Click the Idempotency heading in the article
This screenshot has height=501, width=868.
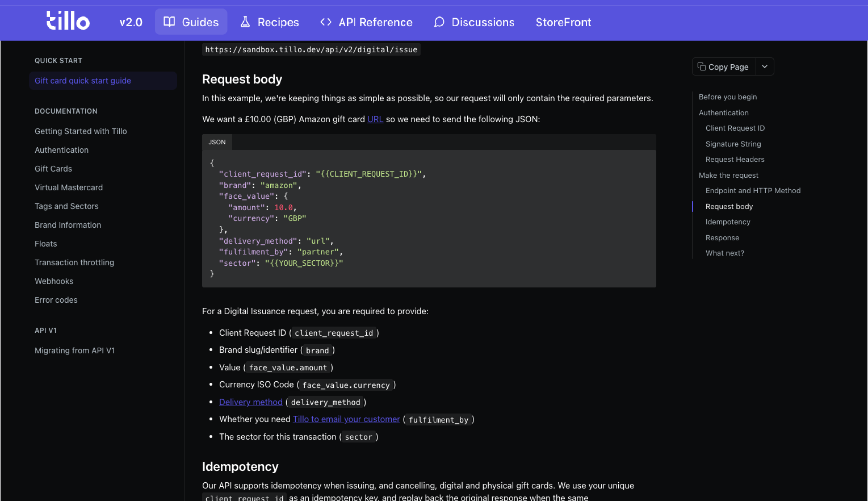(x=240, y=467)
